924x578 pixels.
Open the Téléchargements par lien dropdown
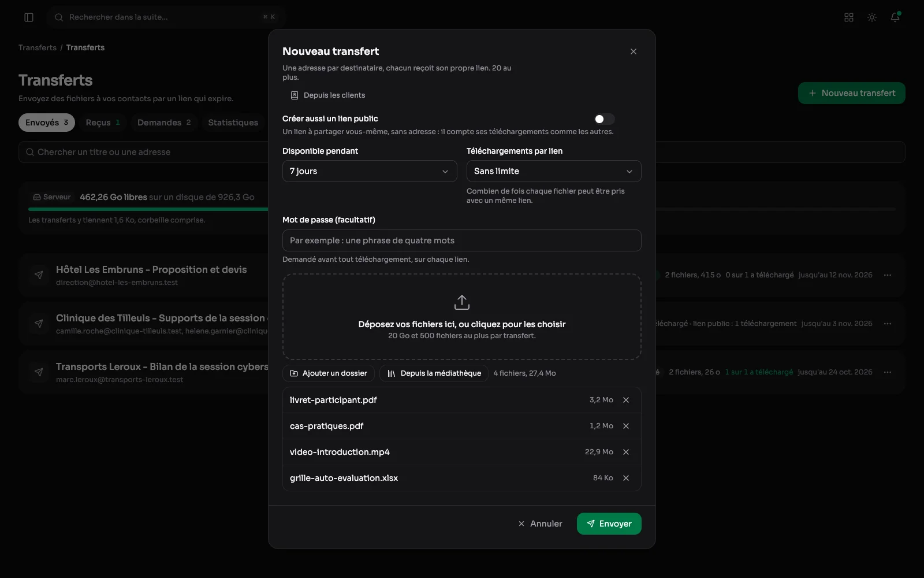point(554,171)
